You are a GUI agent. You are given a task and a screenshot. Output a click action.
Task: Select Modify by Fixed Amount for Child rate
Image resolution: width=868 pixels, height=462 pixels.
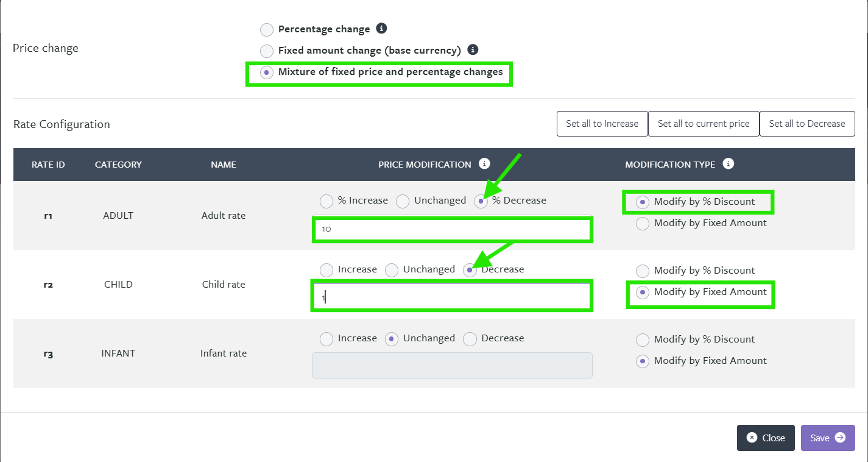click(643, 293)
